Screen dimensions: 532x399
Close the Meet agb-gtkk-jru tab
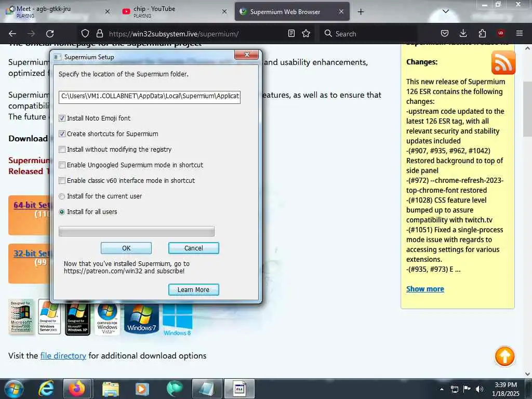(x=107, y=11)
